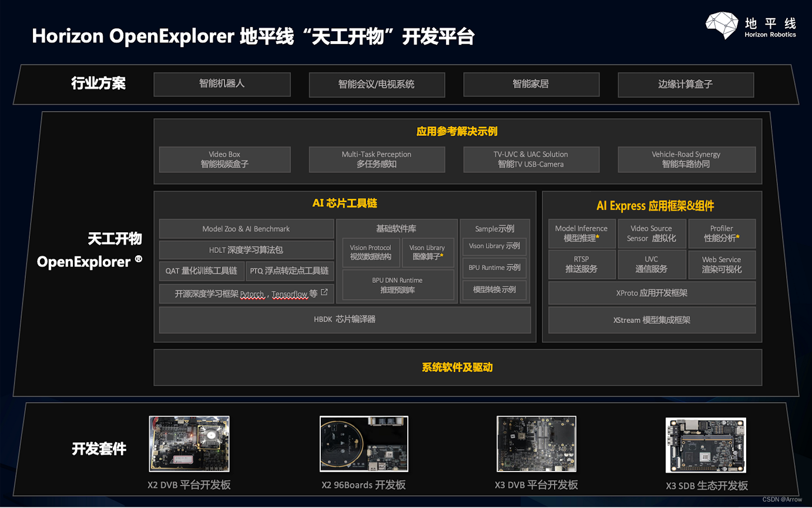Click Web Service 渲染可视化 box

point(722,265)
